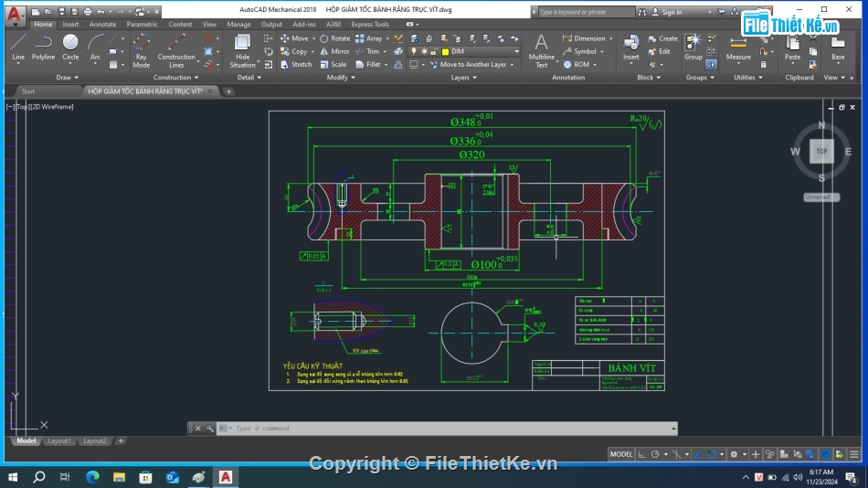Open the Dimension dropdown arrow
868x488 pixels.
click(611, 38)
